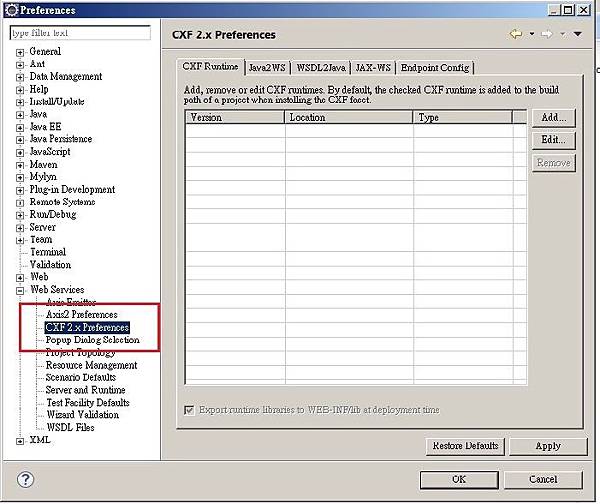Screen dimensions: 600x504
Task: Confirm with the OK button
Action: [459, 480]
